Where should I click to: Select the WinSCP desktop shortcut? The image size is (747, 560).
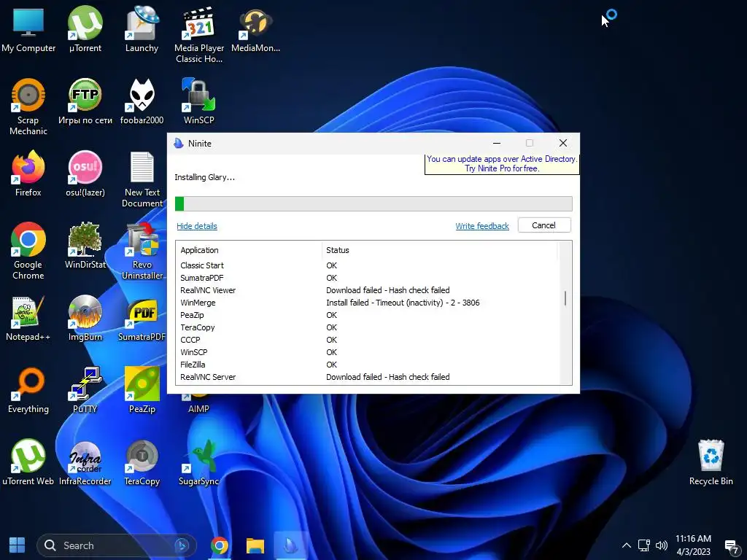[x=198, y=102]
